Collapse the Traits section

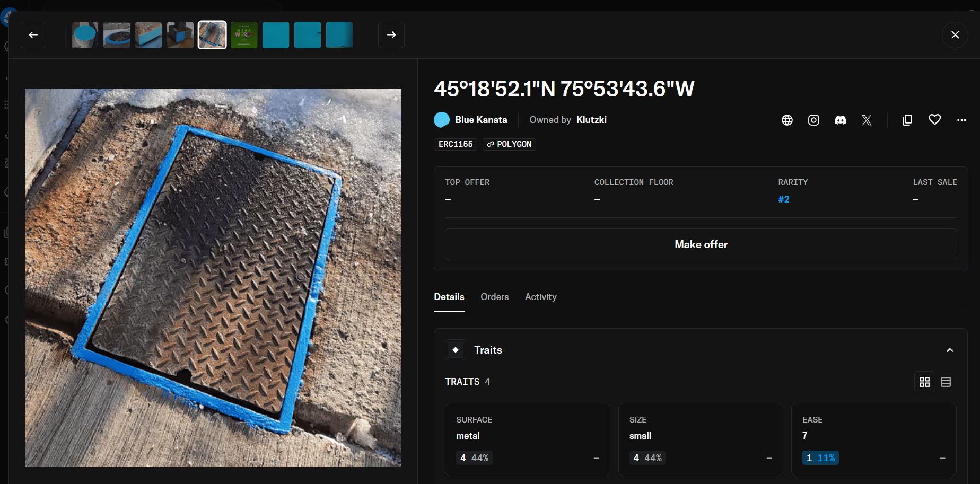pyautogui.click(x=950, y=350)
